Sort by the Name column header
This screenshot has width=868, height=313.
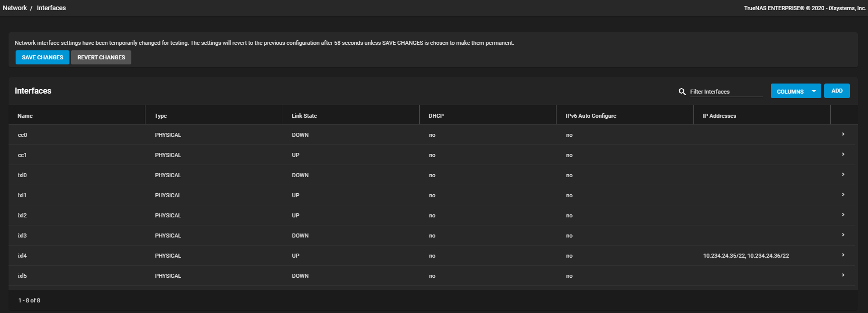pos(25,116)
